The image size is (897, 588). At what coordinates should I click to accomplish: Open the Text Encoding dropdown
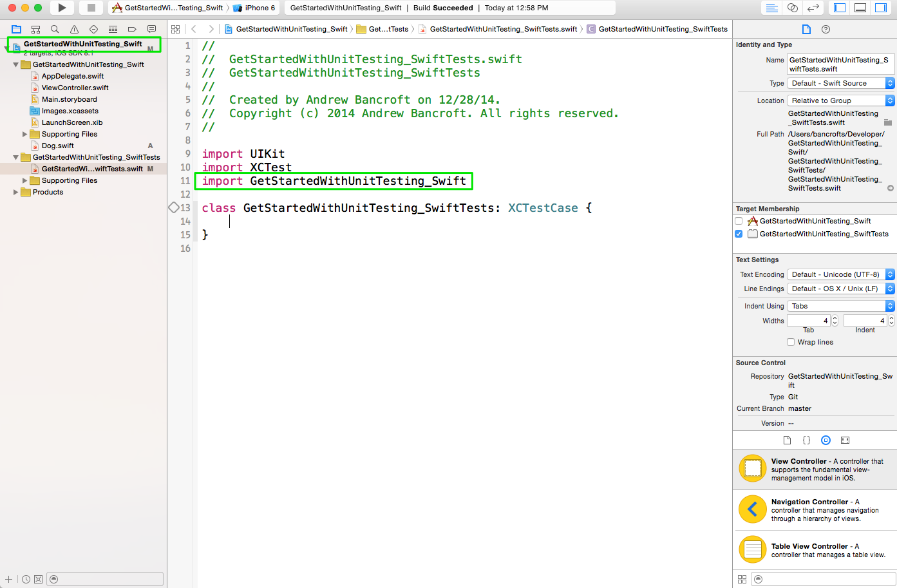(x=840, y=274)
